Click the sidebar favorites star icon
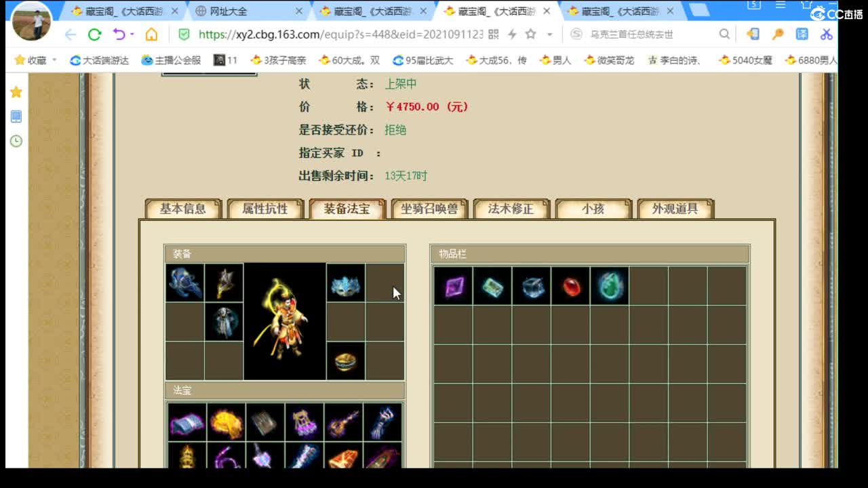This screenshot has height=488, width=868. pyautogui.click(x=16, y=92)
